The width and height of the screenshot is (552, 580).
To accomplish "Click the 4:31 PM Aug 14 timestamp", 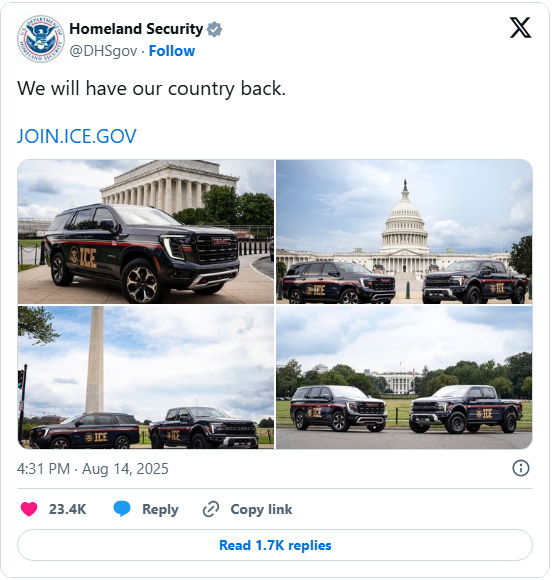I will (92, 469).
